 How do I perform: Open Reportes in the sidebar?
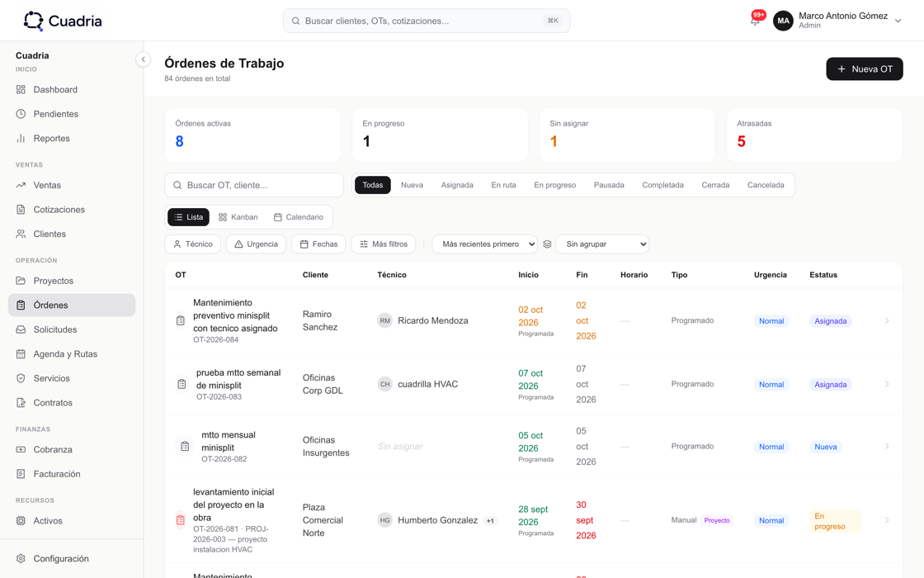pyautogui.click(x=72, y=138)
